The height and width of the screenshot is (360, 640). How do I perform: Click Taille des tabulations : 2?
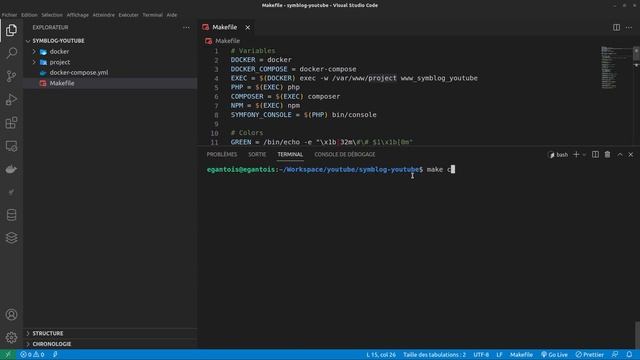point(434,355)
